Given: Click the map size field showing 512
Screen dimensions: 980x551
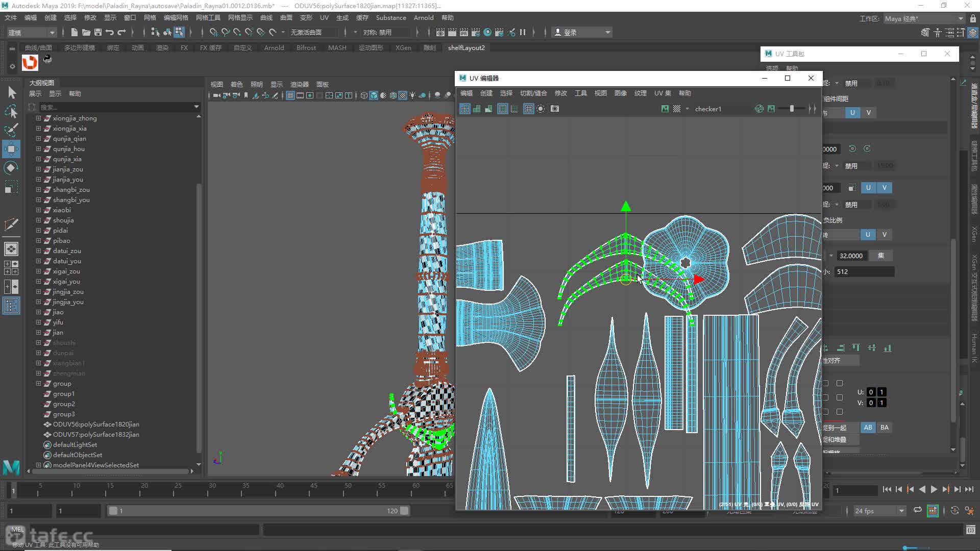Looking at the screenshot, I should coord(864,272).
